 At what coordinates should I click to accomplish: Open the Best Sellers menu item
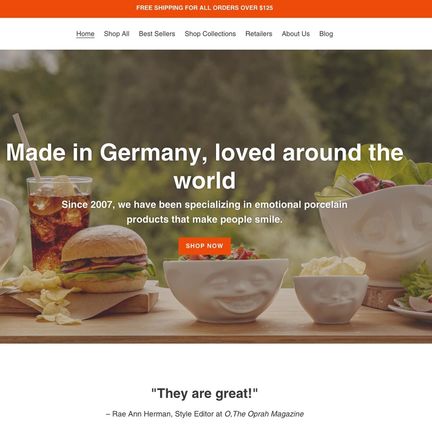(x=157, y=34)
